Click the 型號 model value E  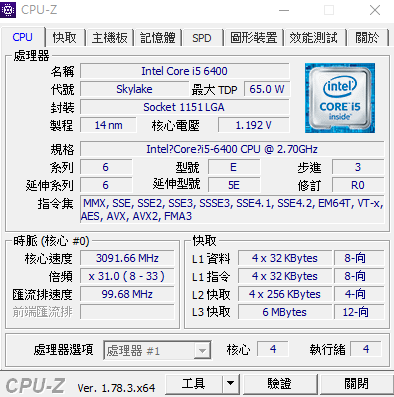tap(234, 167)
